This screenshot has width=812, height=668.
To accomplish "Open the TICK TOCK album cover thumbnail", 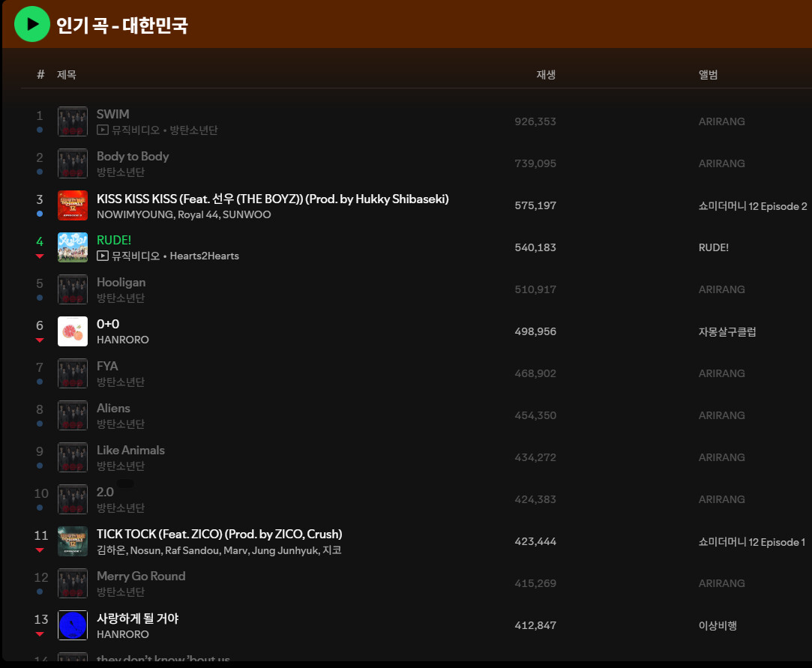I will coord(73,541).
